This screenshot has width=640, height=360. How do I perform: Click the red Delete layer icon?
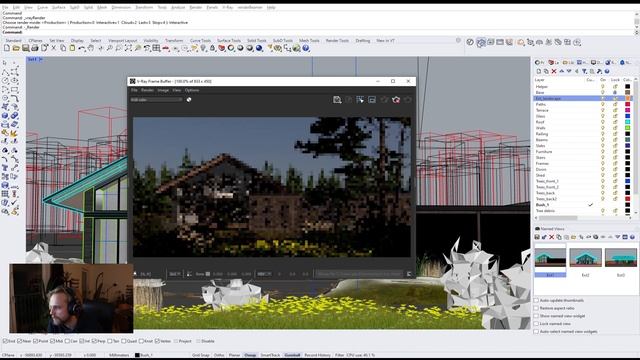pyautogui.click(x=554, y=71)
